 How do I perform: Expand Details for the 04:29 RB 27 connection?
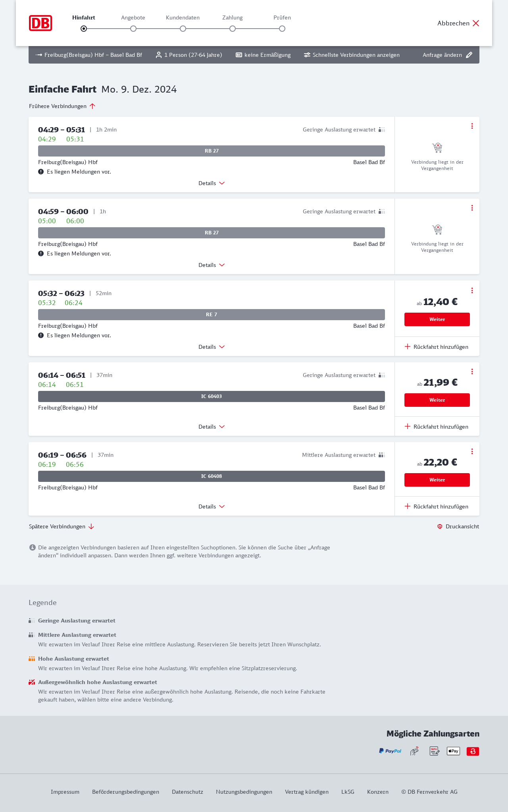212,183
